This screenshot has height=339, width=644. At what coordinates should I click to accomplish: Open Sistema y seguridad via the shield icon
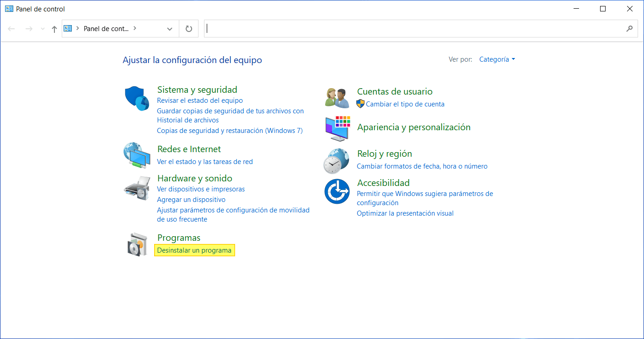point(136,97)
